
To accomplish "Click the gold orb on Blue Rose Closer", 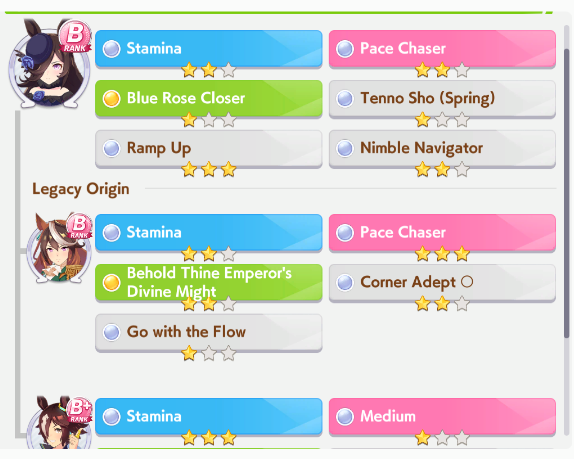I will tap(111, 99).
